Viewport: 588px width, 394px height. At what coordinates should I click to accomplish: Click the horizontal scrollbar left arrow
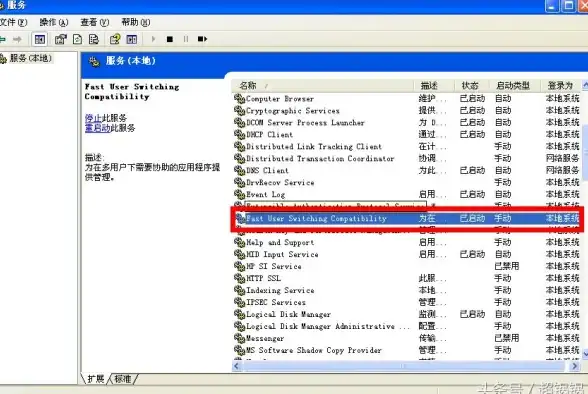click(237, 366)
